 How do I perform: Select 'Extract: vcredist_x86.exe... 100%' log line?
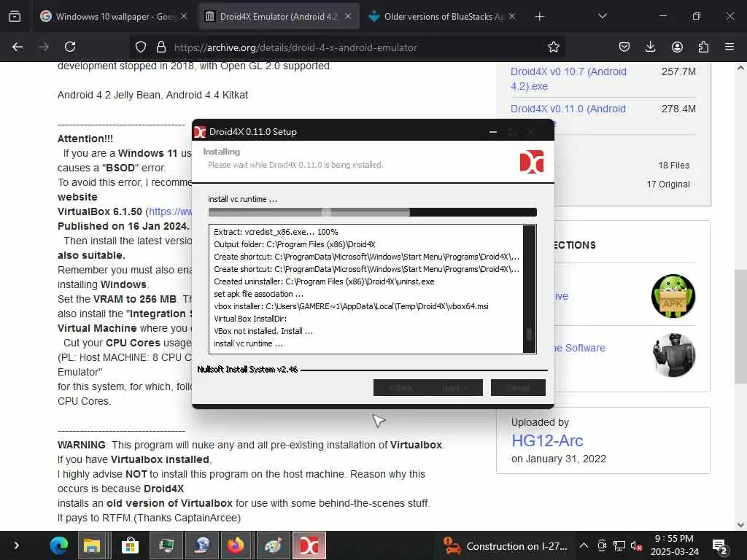pos(276,232)
